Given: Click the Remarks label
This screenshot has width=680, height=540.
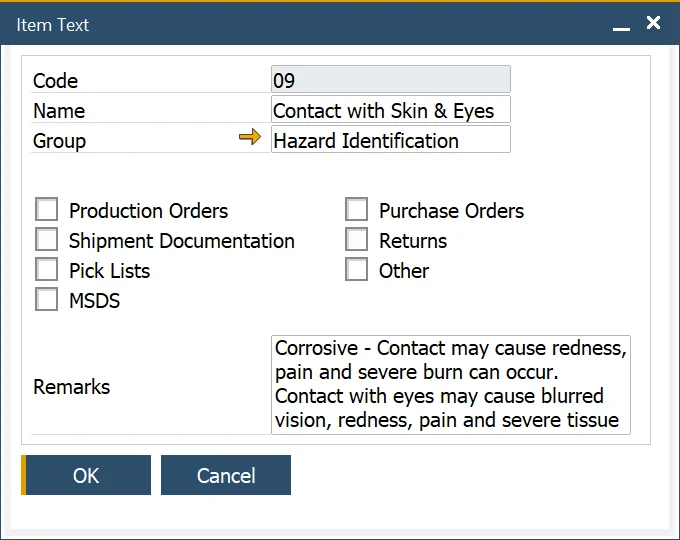Looking at the screenshot, I should (x=72, y=387).
